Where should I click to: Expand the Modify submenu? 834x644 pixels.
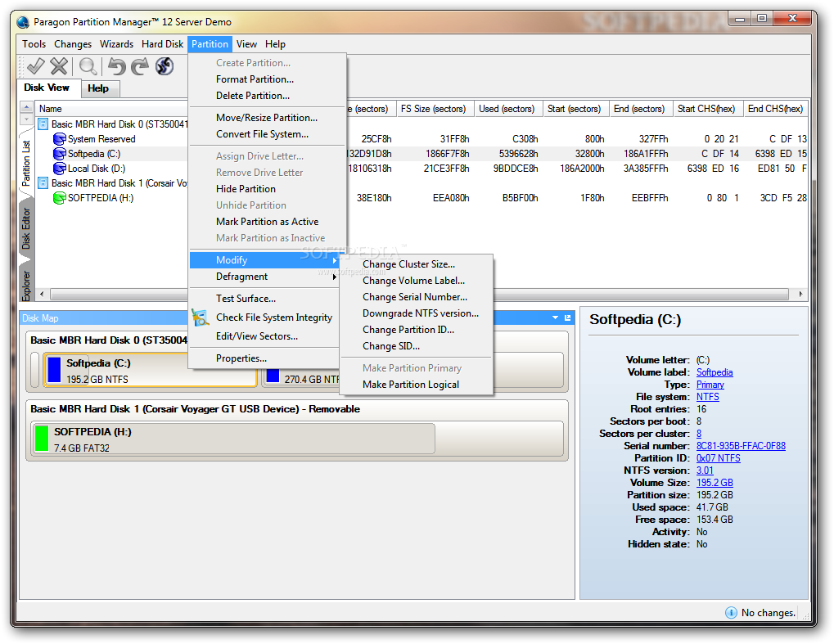264,260
